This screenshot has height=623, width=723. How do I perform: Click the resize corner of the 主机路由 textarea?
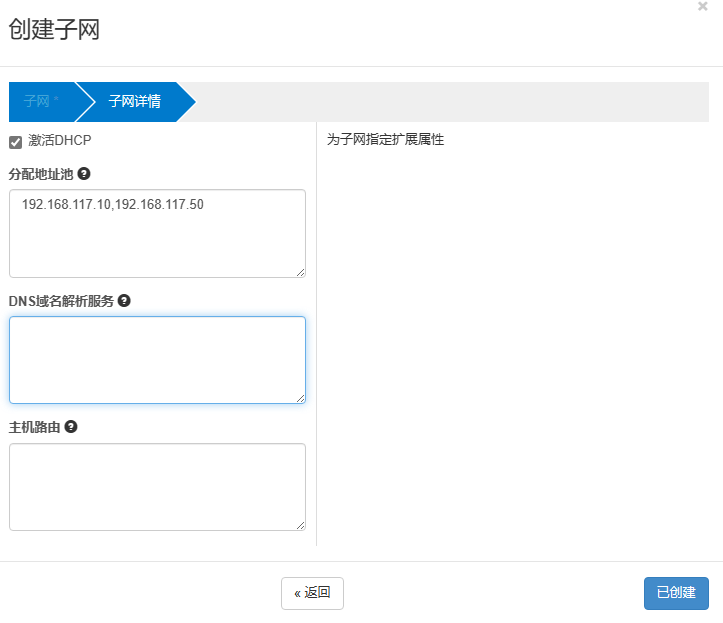point(300,525)
